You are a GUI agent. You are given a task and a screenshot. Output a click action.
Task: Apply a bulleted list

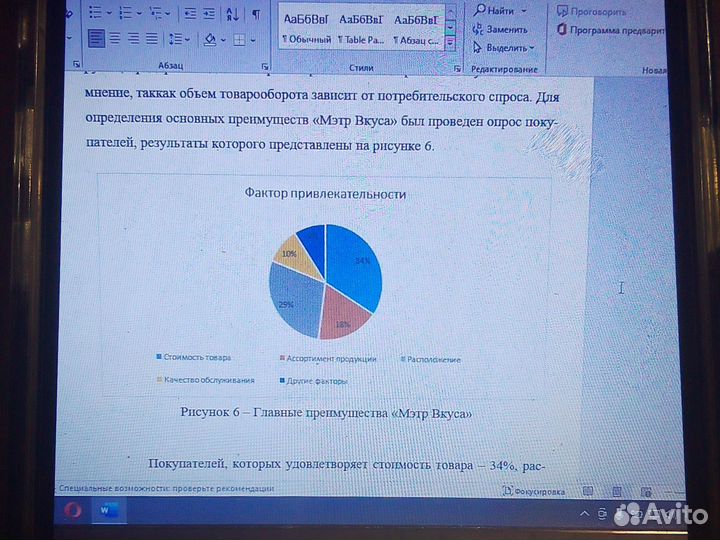(95, 12)
